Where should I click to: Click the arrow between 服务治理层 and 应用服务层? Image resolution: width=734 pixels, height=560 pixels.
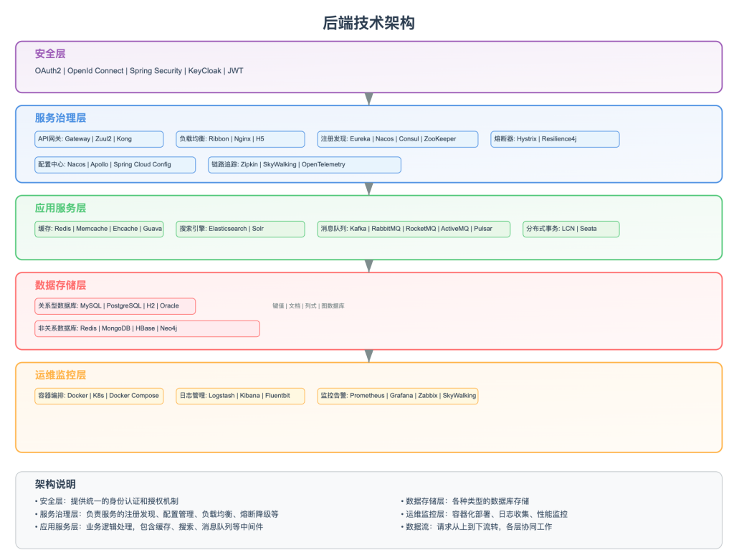pyautogui.click(x=369, y=189)
